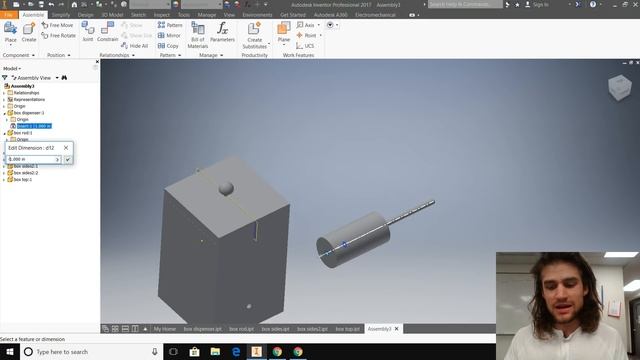Click the browser filter funnel icon
Viewport: 640px width, 360px height.
click(x=4, y=78)
